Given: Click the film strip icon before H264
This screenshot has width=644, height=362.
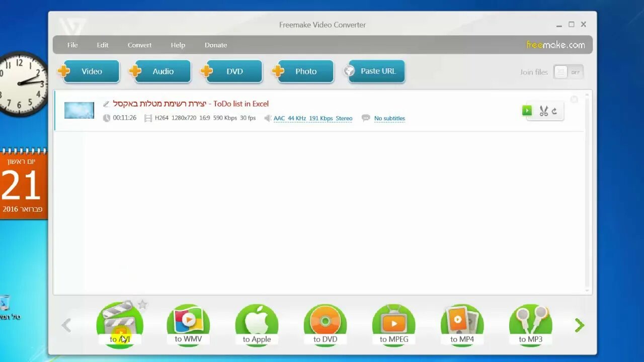Looking at the screenshot, I should 148,118.
